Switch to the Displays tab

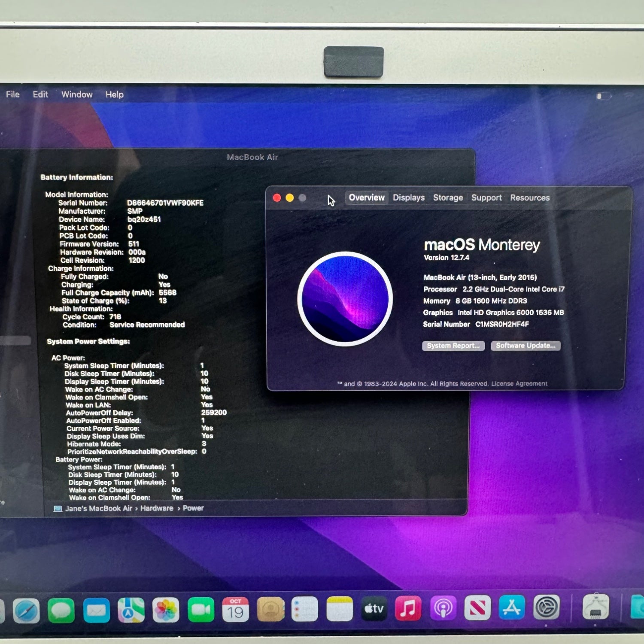(x=408, y=198)
